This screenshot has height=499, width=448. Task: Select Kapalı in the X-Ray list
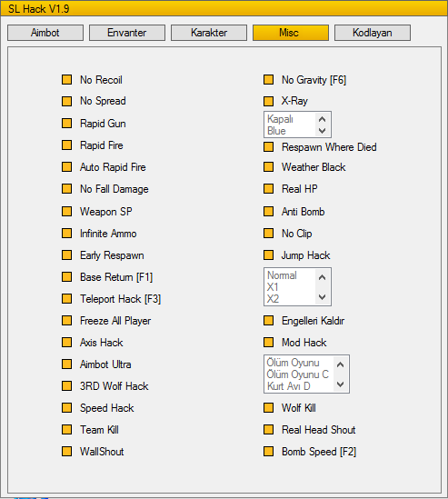point(280,119)
